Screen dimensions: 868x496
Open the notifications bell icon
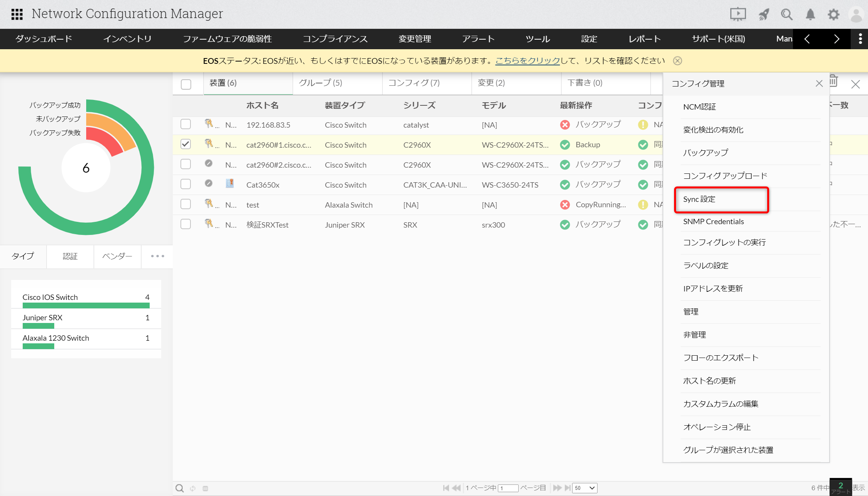[x=810, y=15]
